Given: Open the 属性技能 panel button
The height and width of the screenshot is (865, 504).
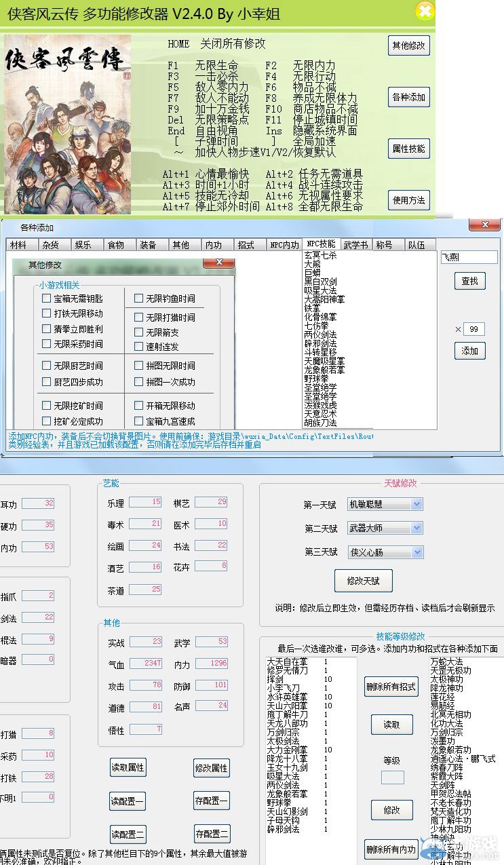Looking at the screenshot, I should click(409, 149).
